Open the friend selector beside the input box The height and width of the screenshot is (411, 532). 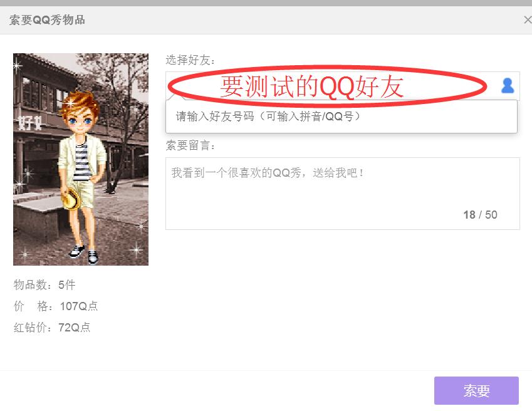(509, 85)
